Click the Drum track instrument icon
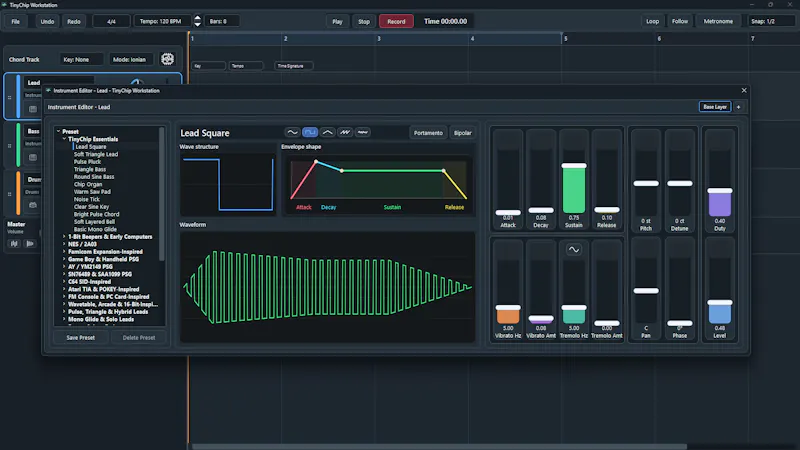The height and width of the screenshot is (450, 800). point(33,205)
